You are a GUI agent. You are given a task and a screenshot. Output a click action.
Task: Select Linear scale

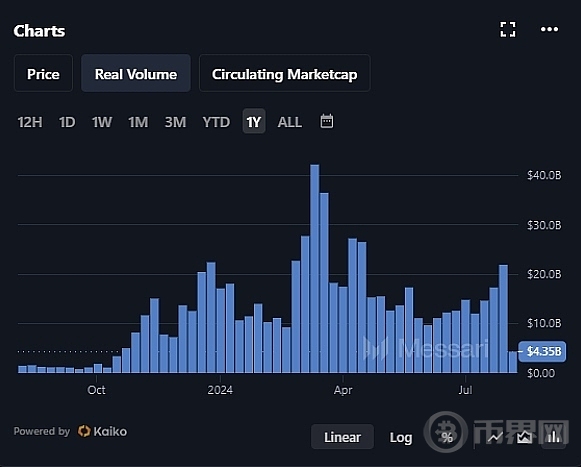[342, 437]
